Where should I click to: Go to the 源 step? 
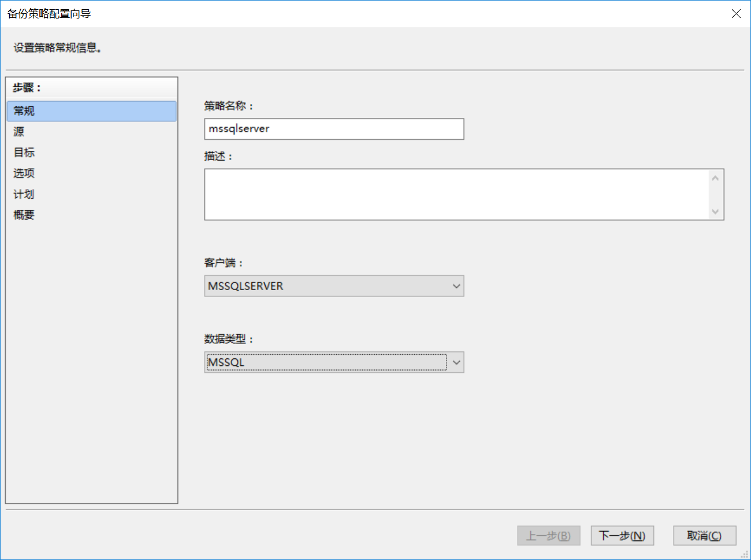pos(19,132)
